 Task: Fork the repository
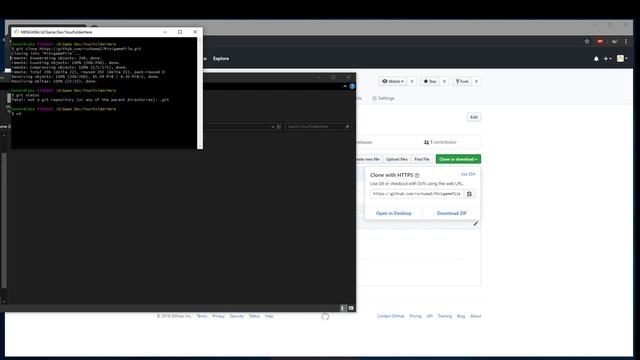tap(462, 81)
